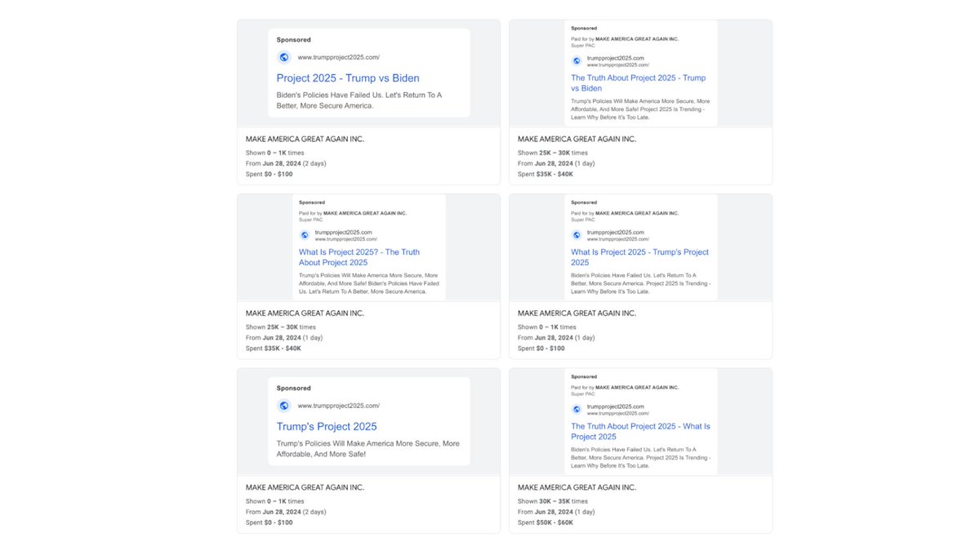This screenshot has width=980, height=551.
Task: Open "The Truth About Project 2025 - Trump vs Biden" headline
Action: click(639, 83)
